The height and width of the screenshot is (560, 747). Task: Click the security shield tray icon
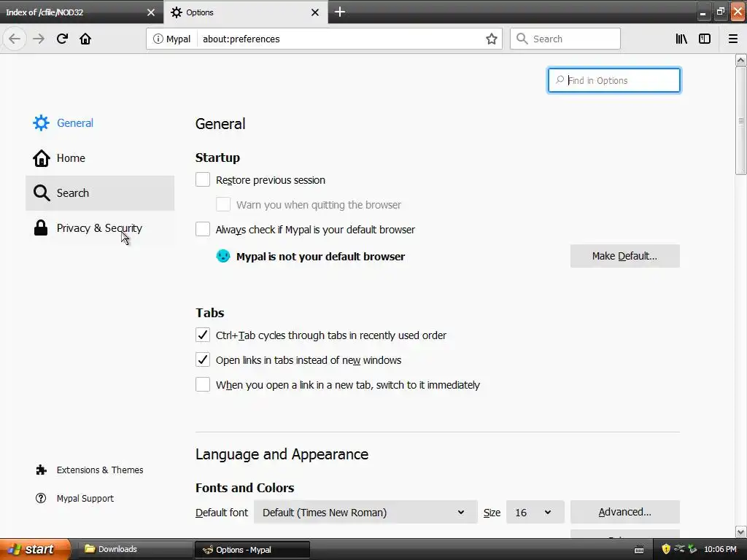(x=666, y=549)
